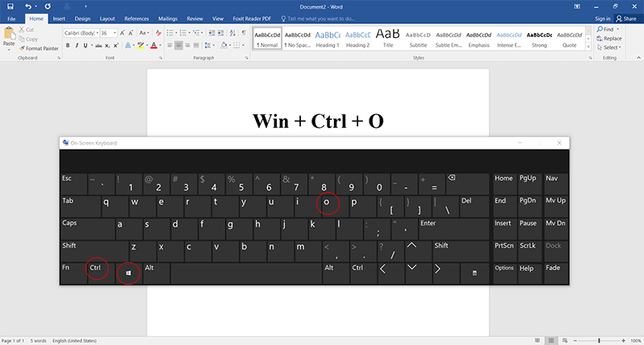Click Numbering list icon
Viewport: 644px width, 345px height.
[x=183, y=33]
